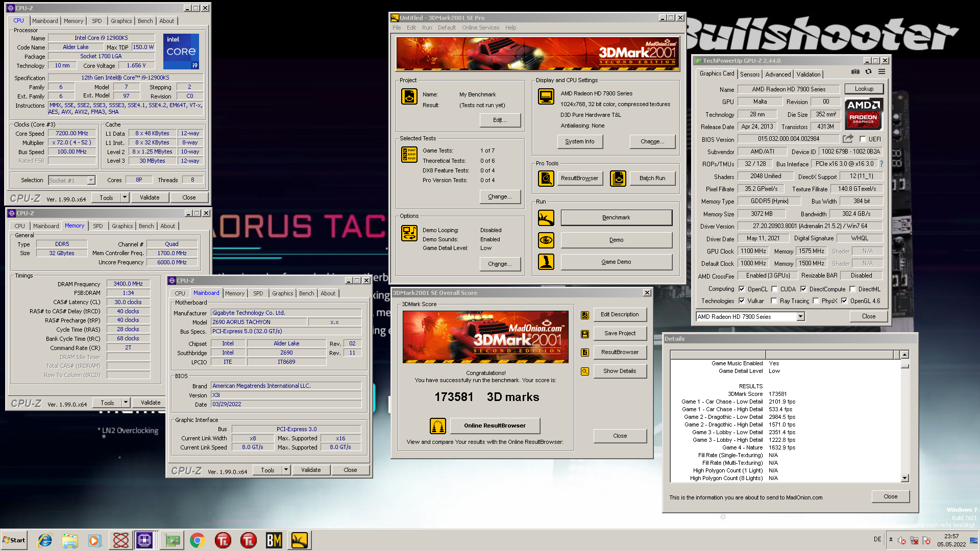Open Windows Explorer folder from taskbar
Screen dimensions: 980x551
click(70, 540)
